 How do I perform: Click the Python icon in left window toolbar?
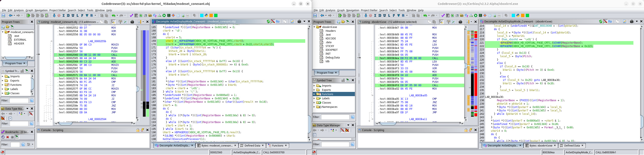206,15
